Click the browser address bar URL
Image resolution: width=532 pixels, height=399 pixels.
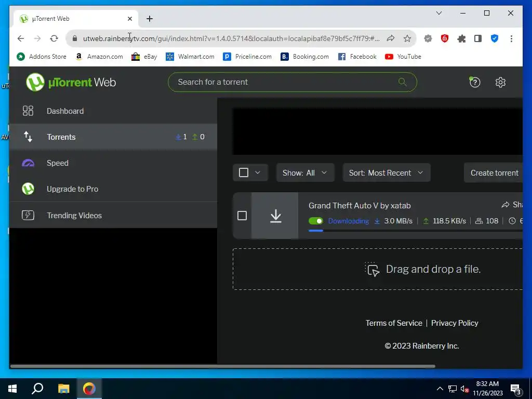click(x=231, y=38)
